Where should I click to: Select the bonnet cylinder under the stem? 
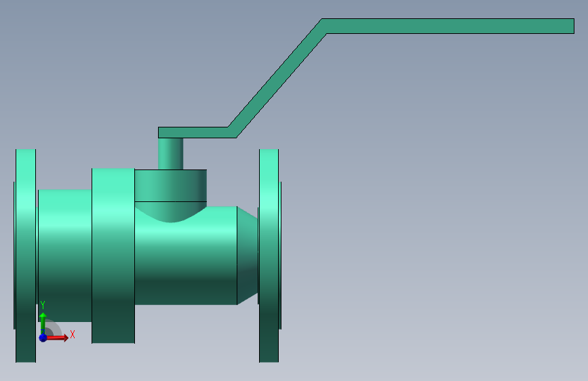click(171, 186)
